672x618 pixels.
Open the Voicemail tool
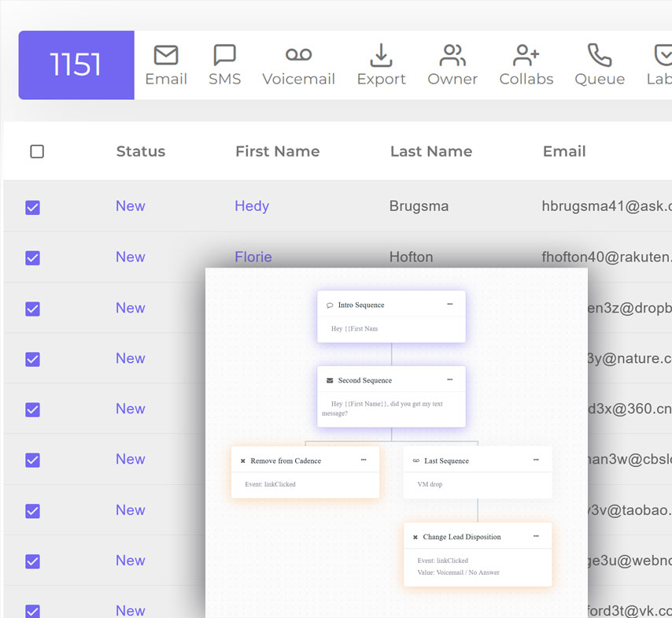coord(298,56)
